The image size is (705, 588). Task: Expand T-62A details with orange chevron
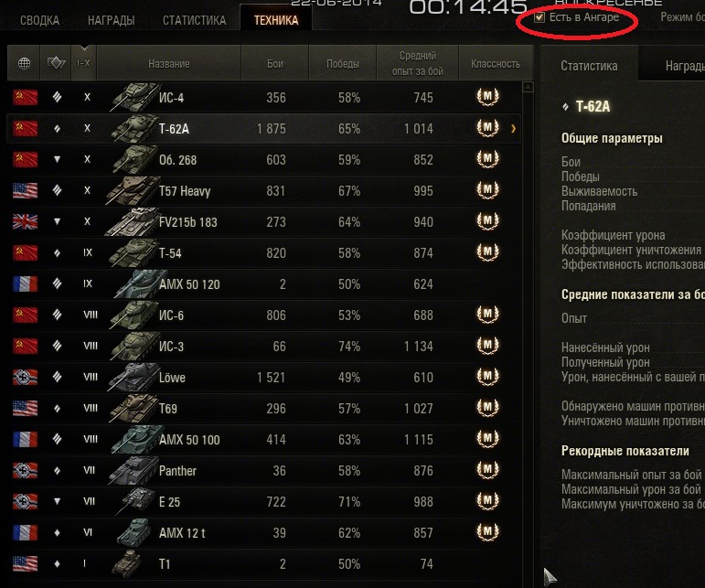pyautogui.click(x=514, y=129)
